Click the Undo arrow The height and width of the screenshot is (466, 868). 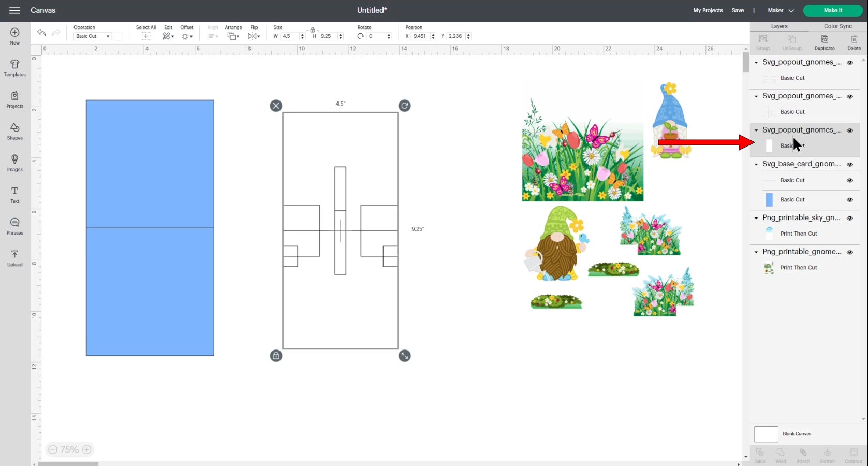tap(41, 33)
